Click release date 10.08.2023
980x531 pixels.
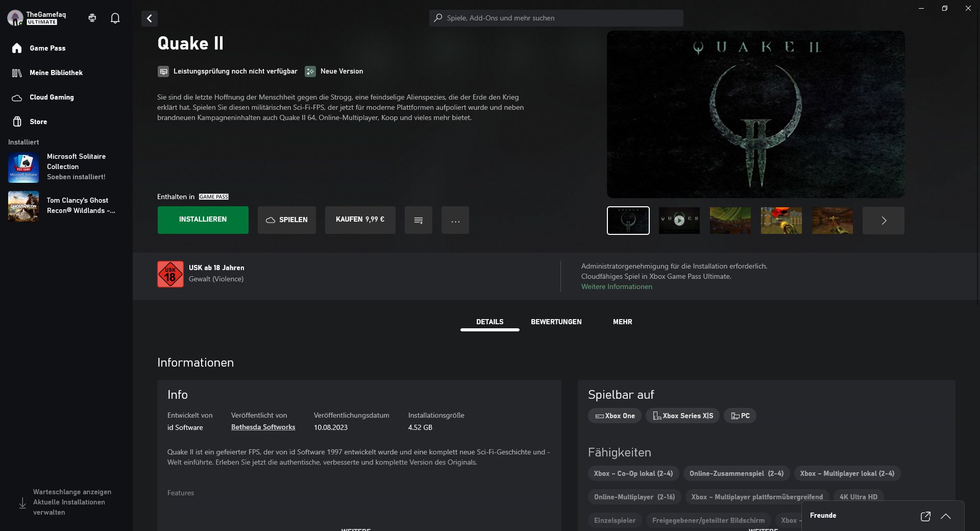331,428
